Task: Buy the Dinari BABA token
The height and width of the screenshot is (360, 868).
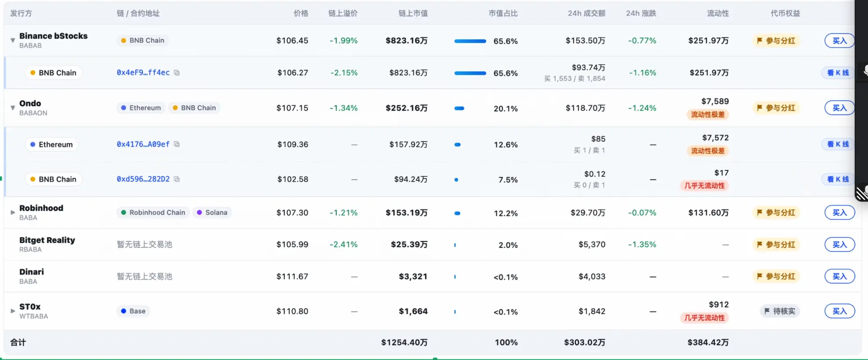Action: pyautogui.click(x=839, y=276)
